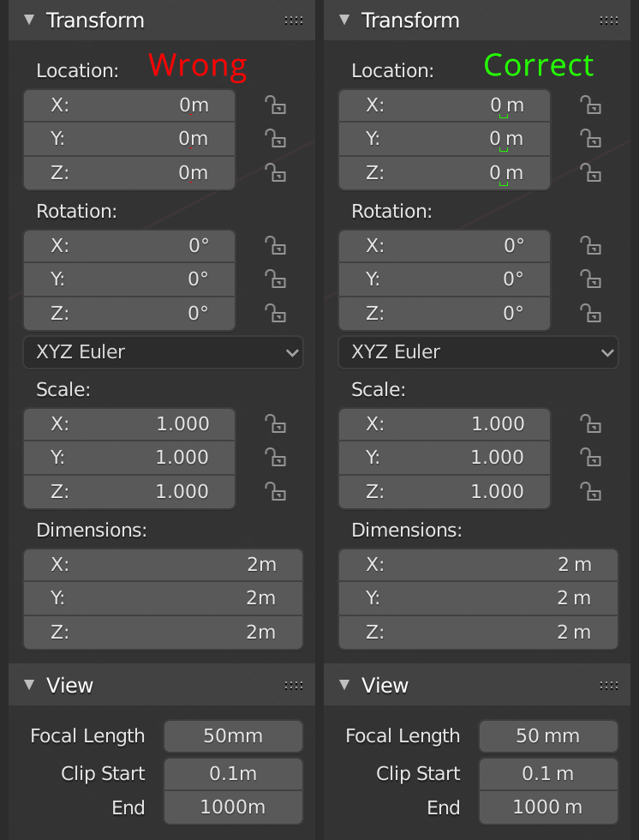Click Scale Y 1.000 field in right panel
The width and height of the screenshot is (639, 840).
pyautogui.click(x=445, y=458)
